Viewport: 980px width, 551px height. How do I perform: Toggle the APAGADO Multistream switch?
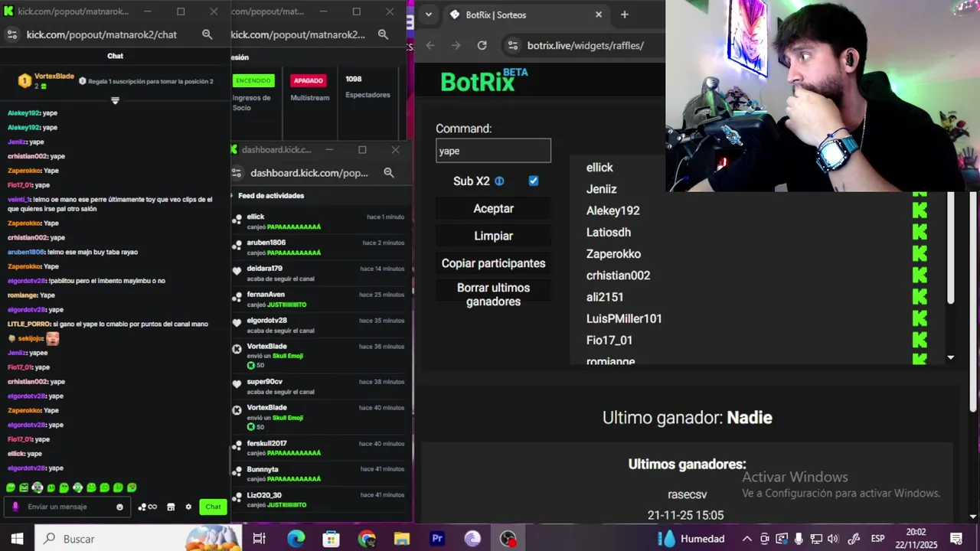click(x=309, y=80)
